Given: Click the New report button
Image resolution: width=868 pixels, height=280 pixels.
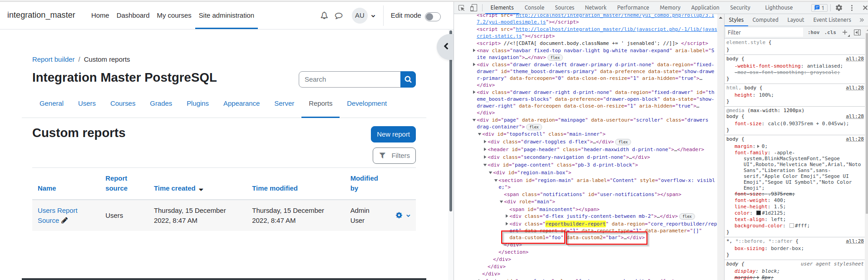Looking at the screenshot, I should [x=393, y=134].
